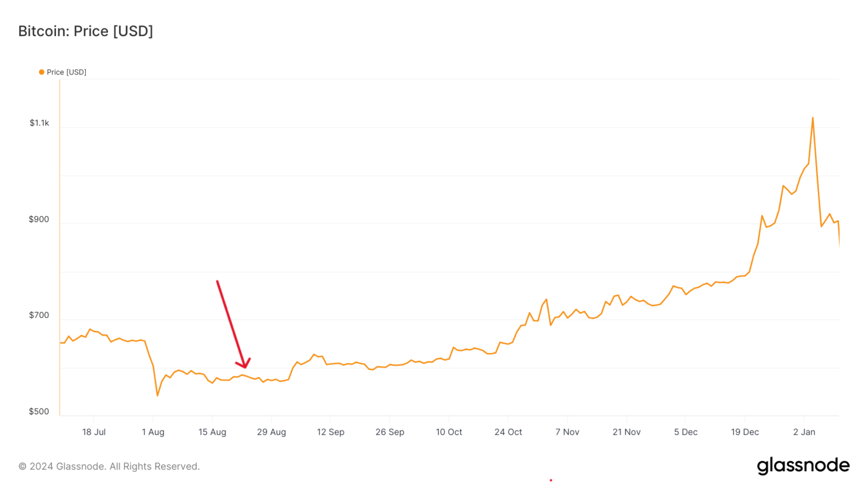Click the price peak near 2 Jan
Viewport: 868px width, 488px height.
pos(813,117)
